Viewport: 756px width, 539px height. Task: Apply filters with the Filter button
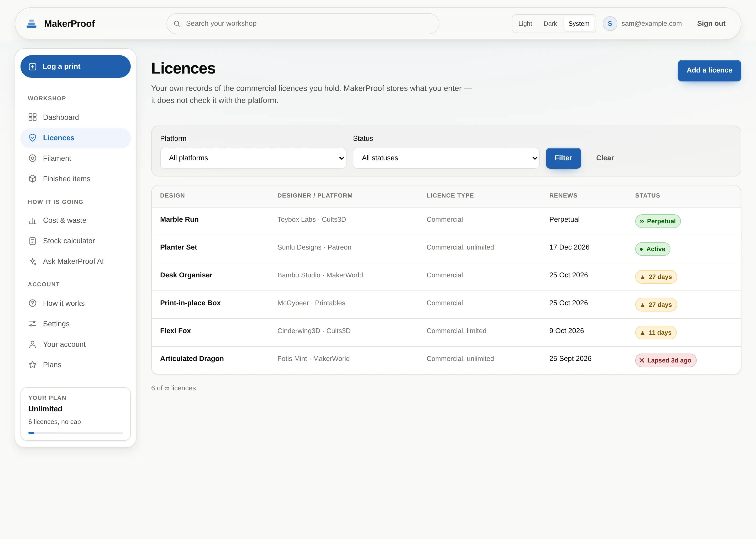563,158
